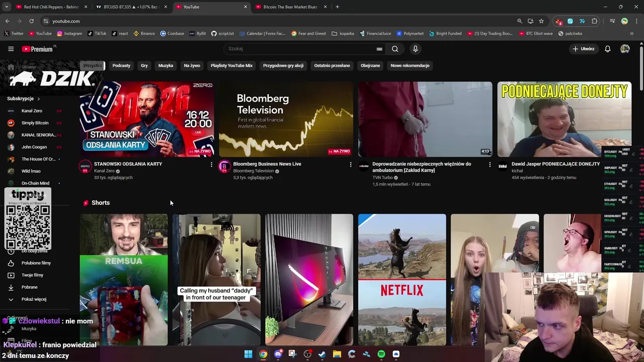Select the Gry filter chip
Viewport: 644px width, 362px height.
[x=144, y=65]
